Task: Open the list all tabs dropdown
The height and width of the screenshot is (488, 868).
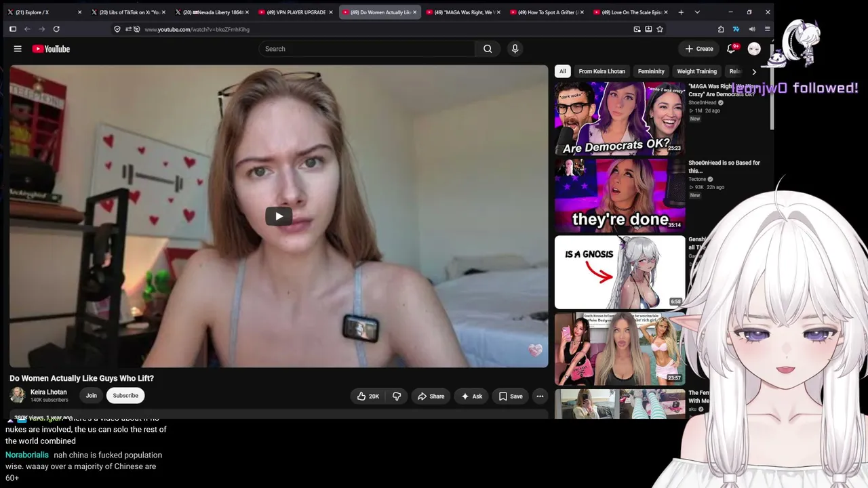Action: coord(697,12)
